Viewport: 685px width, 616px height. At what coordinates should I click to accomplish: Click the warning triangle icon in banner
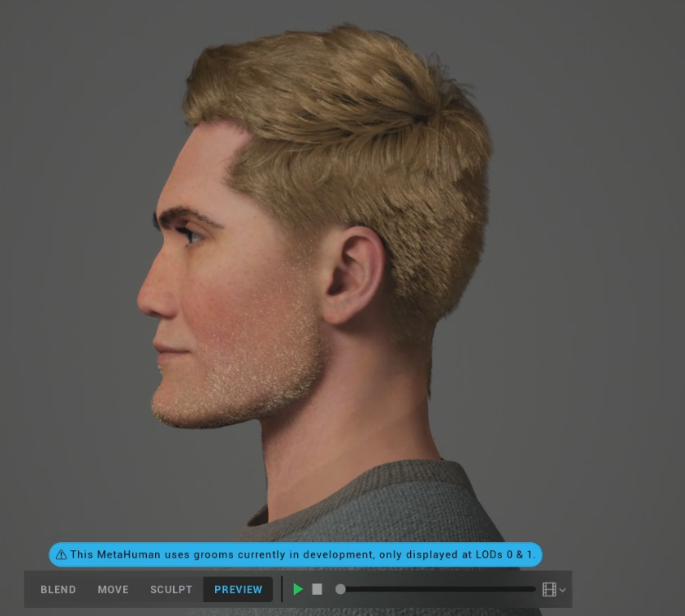click(x=62, y=554)
